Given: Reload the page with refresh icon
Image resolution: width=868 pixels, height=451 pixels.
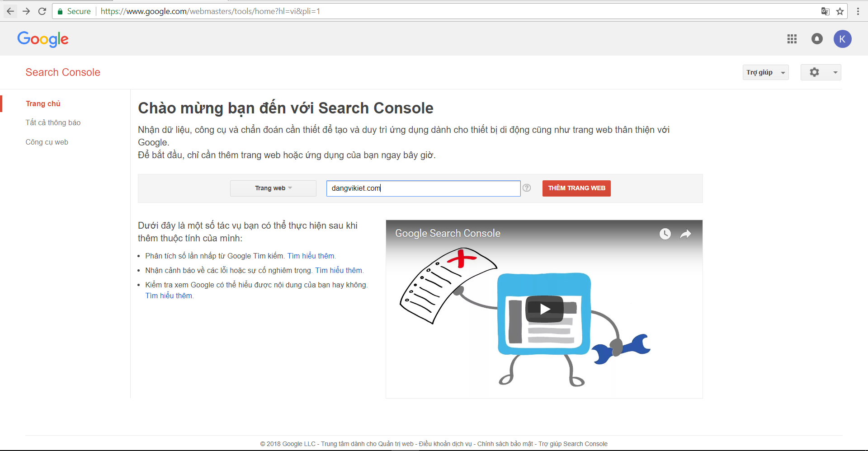Looking at the screenshot, I should click(42, 11).
